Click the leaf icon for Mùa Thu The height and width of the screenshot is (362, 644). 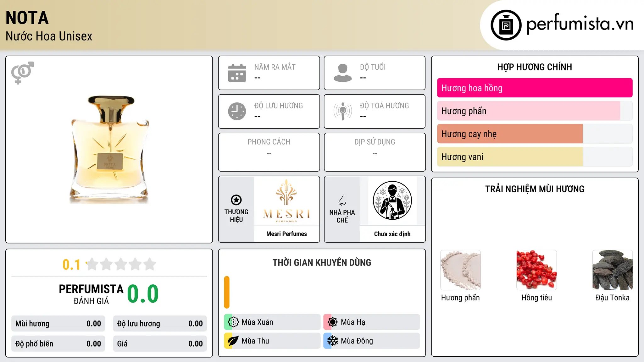click(233, 341)
